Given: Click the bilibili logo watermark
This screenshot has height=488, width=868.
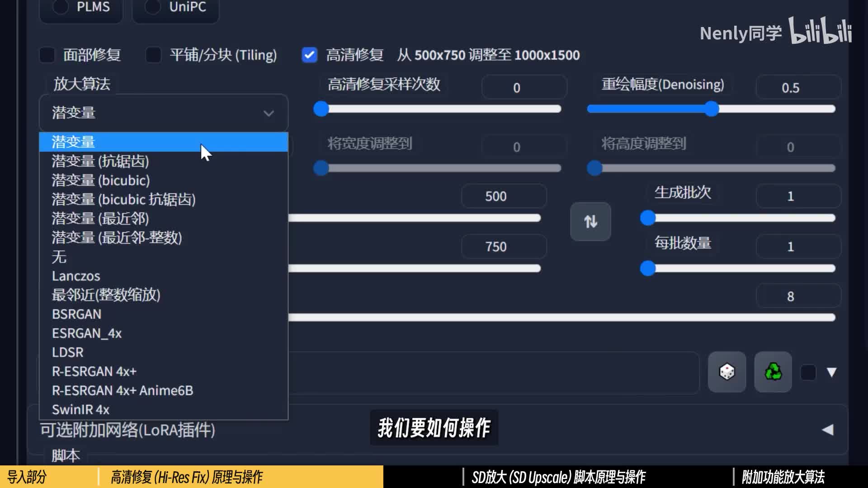Looking at the screenshot, I should tap(820, 31).
